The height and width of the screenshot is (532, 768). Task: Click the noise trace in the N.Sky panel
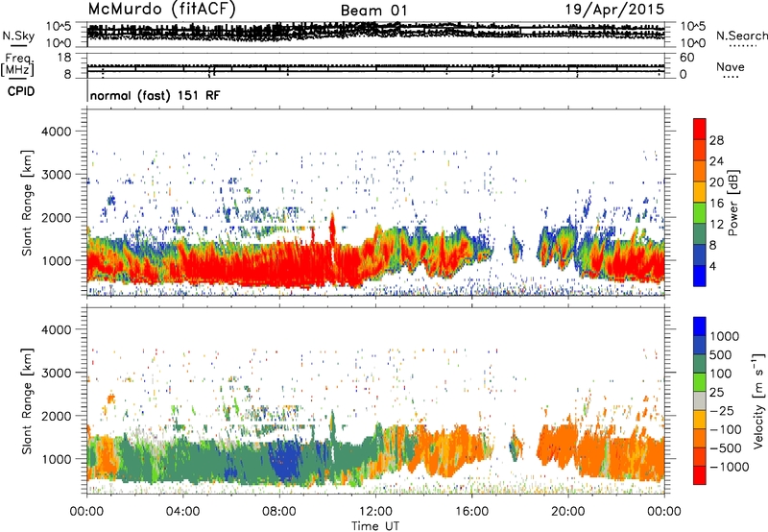[375, 32]
